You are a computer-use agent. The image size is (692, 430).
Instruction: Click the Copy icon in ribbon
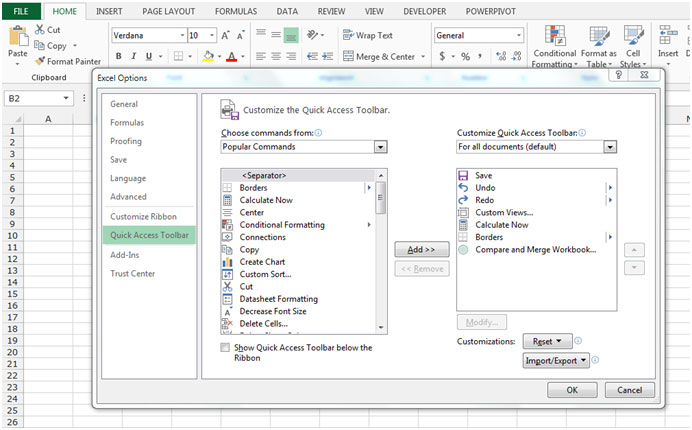(39, 45)
